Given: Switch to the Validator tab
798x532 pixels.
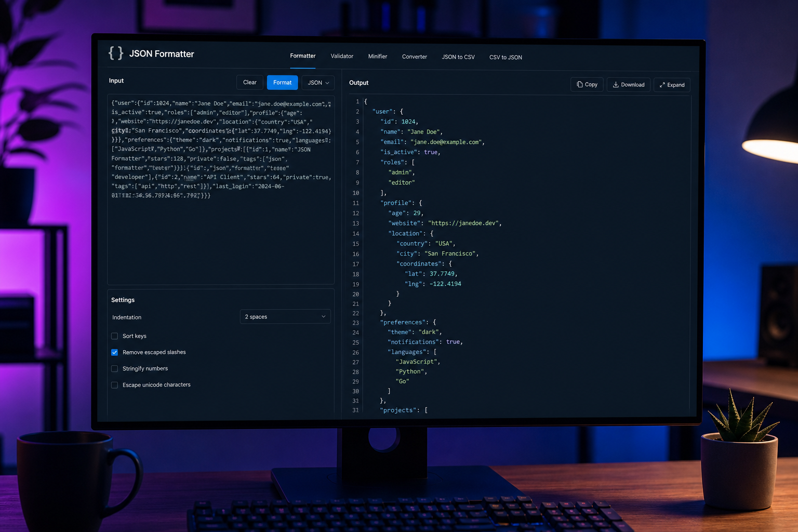Looking at the screenshot, I should click(x=342, y=56).
